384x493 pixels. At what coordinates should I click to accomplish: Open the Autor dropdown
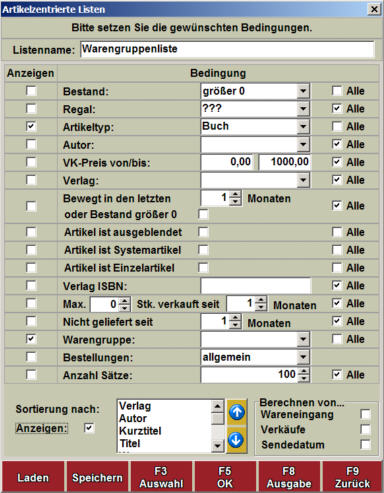coord(303,144)
